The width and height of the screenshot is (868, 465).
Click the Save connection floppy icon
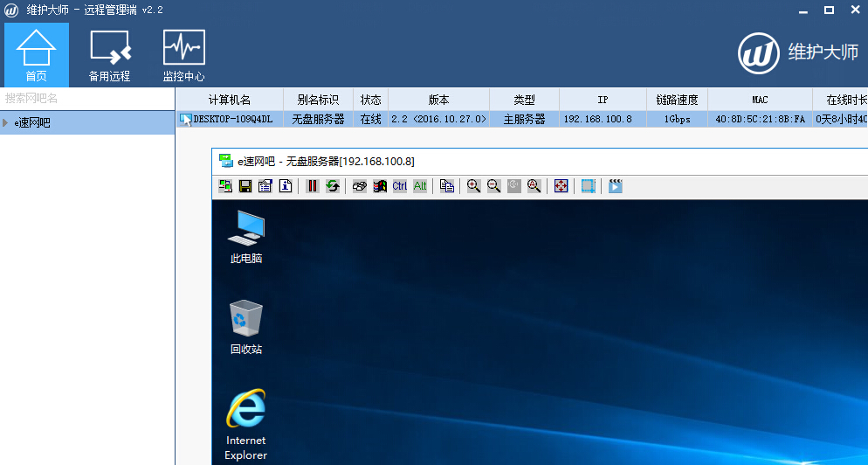pyautogui.click(x=245, y=186)
